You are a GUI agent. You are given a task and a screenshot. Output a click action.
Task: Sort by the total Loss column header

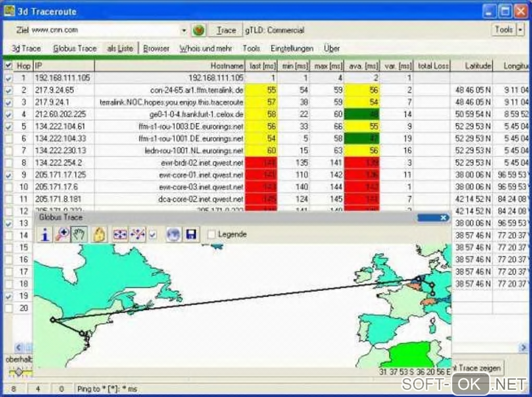tap(432, 66)
